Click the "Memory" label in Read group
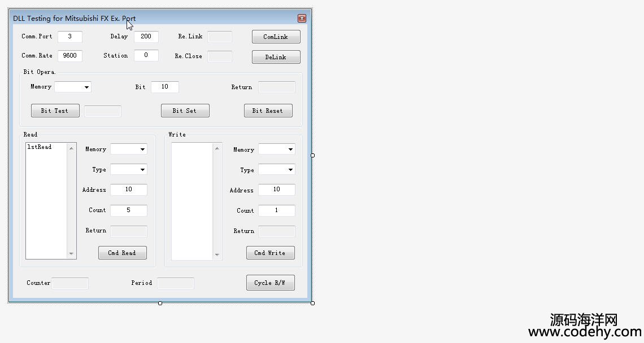 tap(95, 149)
